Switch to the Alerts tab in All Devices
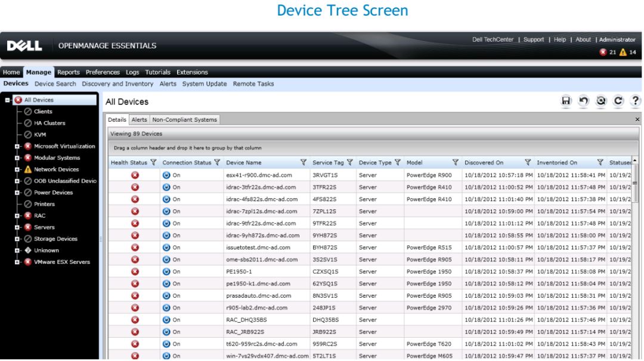The width and height of the screenshot is (644, 361). [139, 120]
